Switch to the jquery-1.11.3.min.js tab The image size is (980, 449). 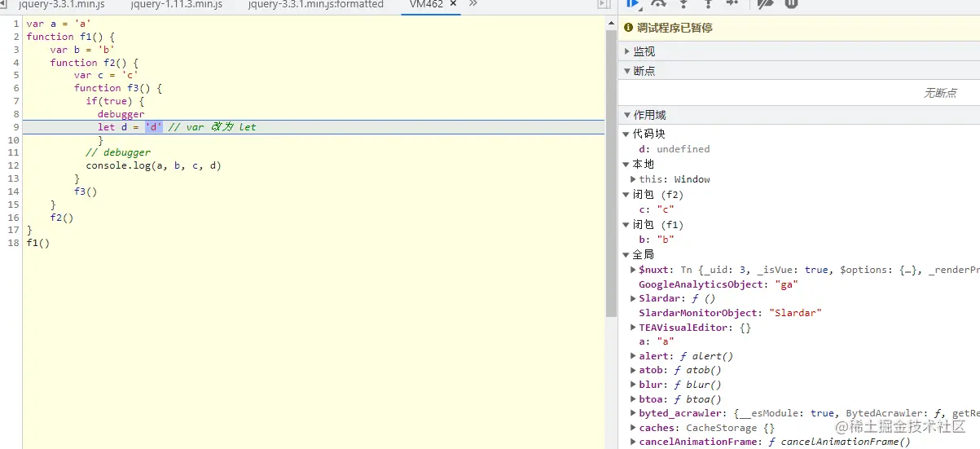176,4
